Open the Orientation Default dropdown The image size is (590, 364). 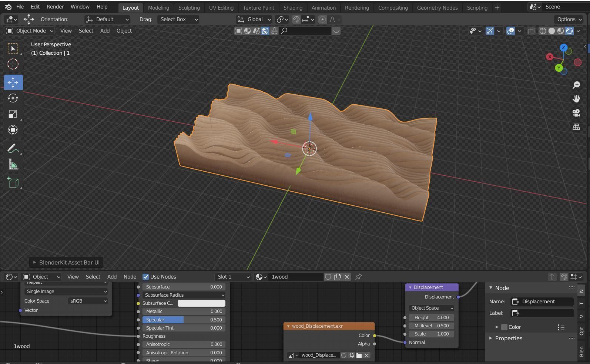pyautogui.click(x=107, y=19)
